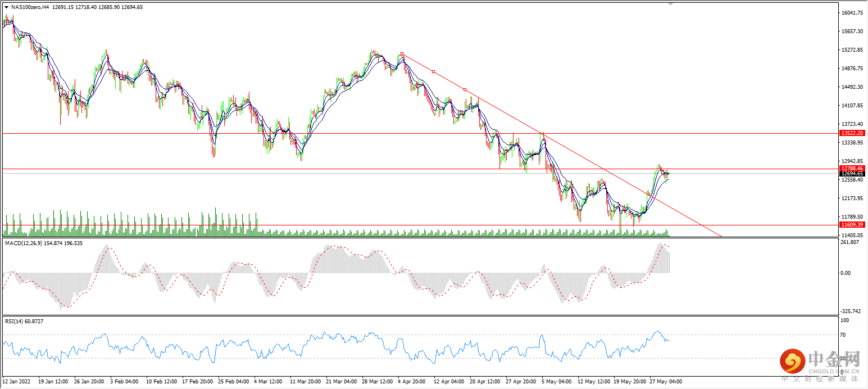Click the 25 Feb 04:00 time label

pos(233,381)
